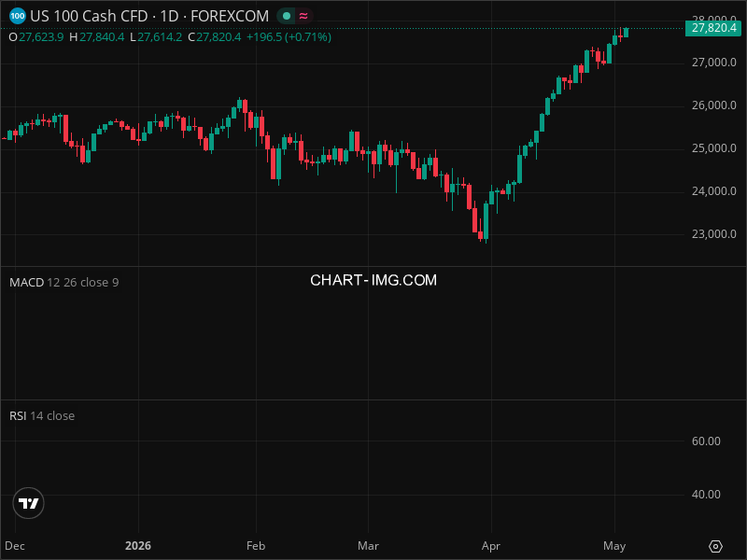This screenshot has height=560, width=747.
Task: Click the 23,000.0 price axis label
Action: click(x=713, y=234)
